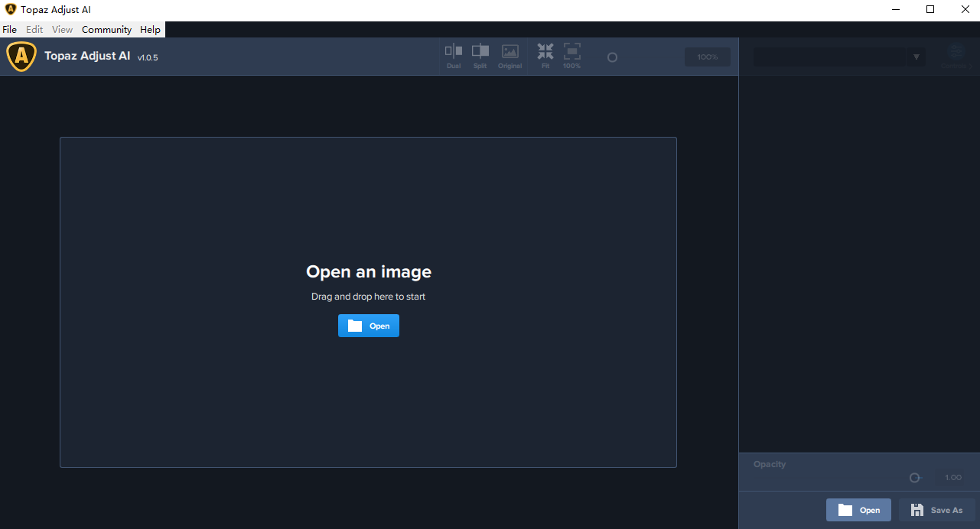The height and width of the screenshot is (529, 980).
Task: Maximize the Topaz Adjust AI window
Action: click(x=930, y=10)
